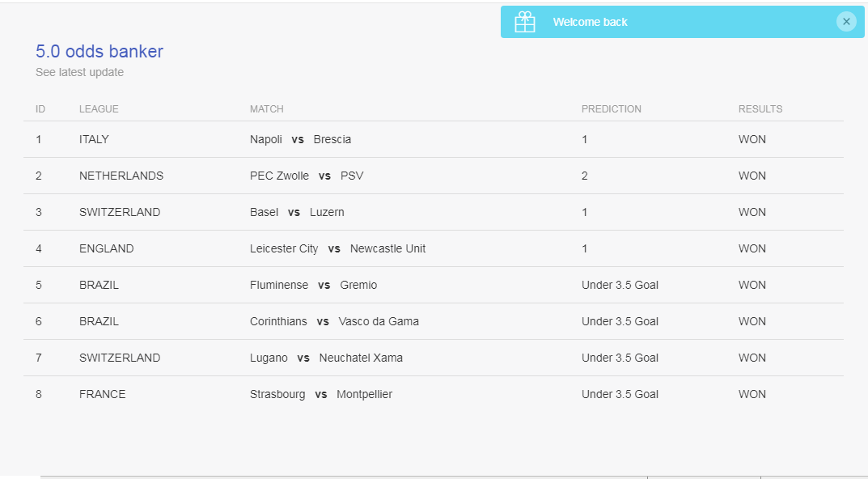Screen dimensions: 868x479
Task: Select Lugano vs Neuchatel Xama row
Action: click(434, 358)
